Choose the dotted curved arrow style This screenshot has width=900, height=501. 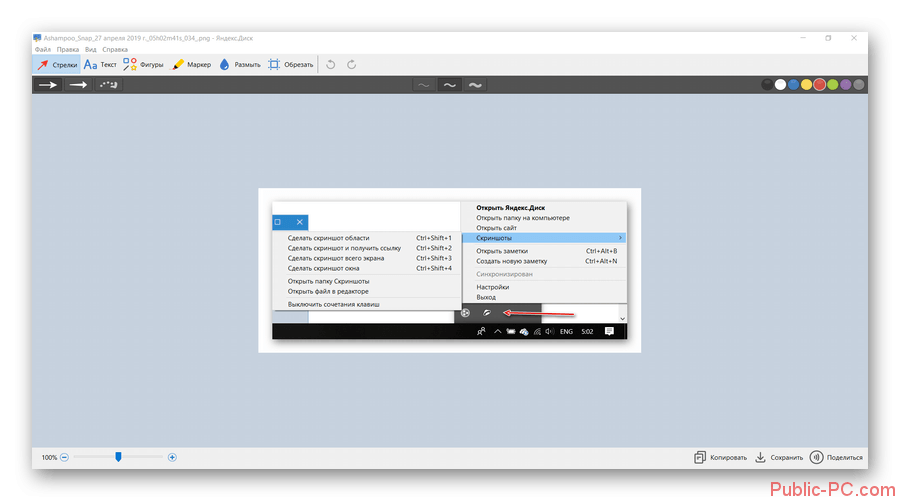[x=108, y=85]
